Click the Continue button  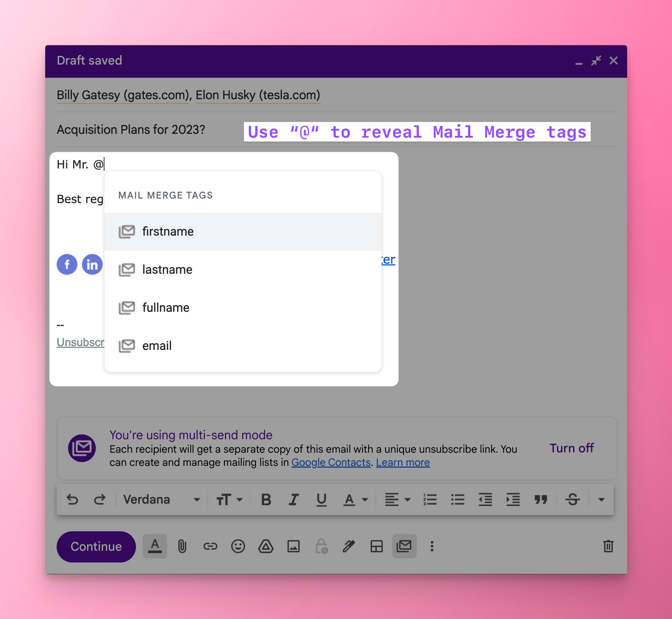pos(96,546)
